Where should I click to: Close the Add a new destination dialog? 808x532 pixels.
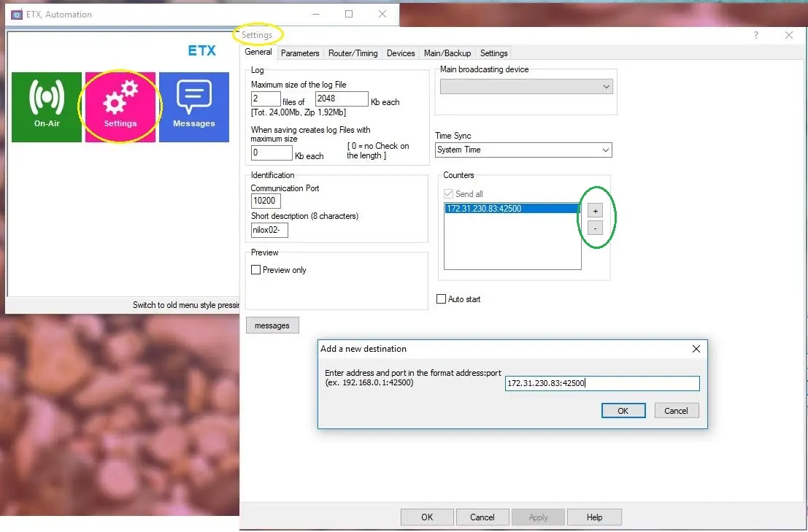696,349
